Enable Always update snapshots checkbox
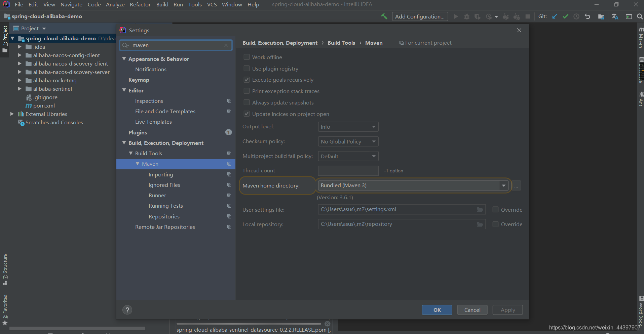 pos(247,102)
